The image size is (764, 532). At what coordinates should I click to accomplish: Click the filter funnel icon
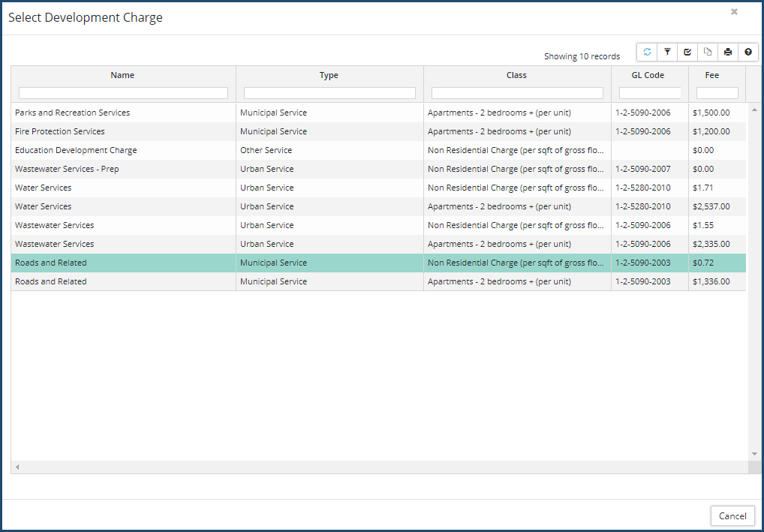pos(667,52)
